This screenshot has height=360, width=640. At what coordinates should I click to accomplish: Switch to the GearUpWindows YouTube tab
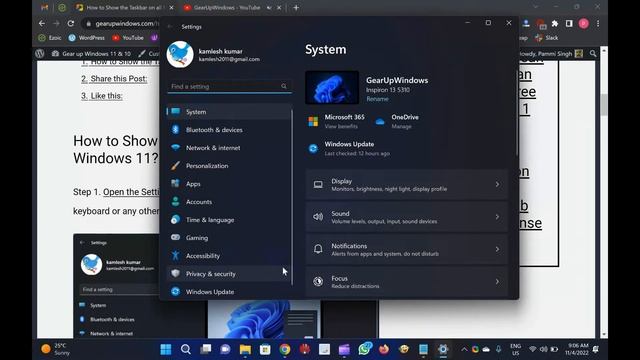[227, 7]
